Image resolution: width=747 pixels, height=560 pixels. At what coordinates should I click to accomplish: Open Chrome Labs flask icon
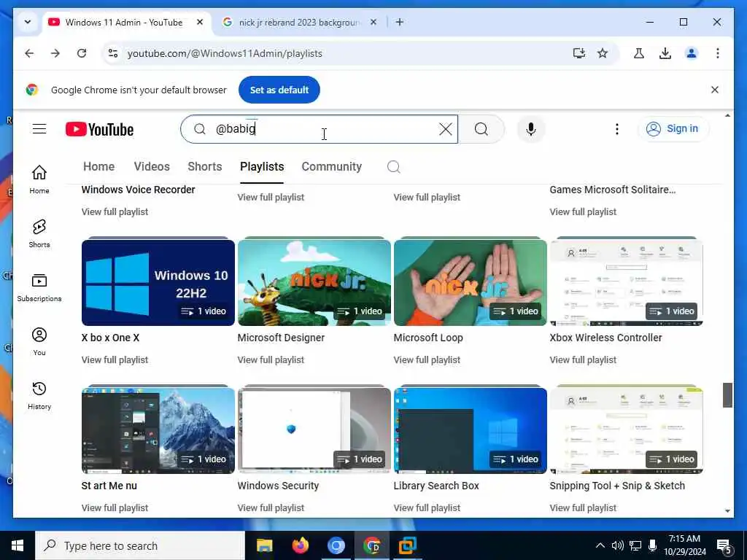[639, 53]
